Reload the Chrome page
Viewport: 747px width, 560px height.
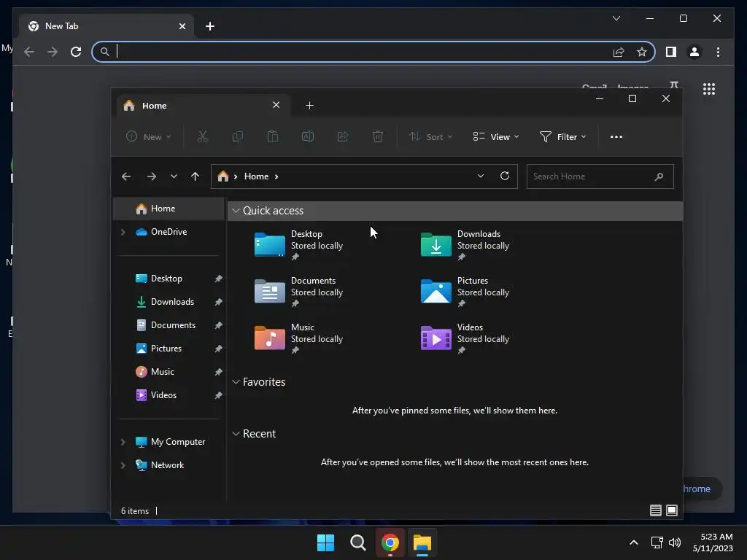76,52
